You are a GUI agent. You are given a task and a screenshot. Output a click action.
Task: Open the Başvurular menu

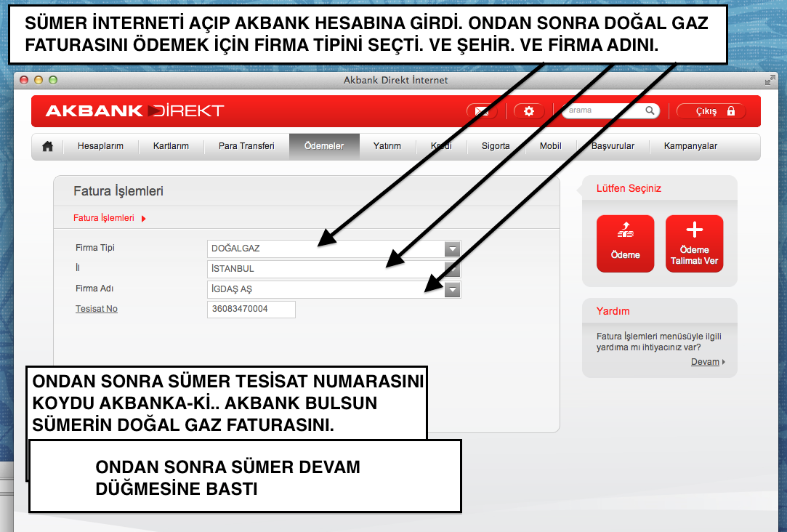[613, 146]
